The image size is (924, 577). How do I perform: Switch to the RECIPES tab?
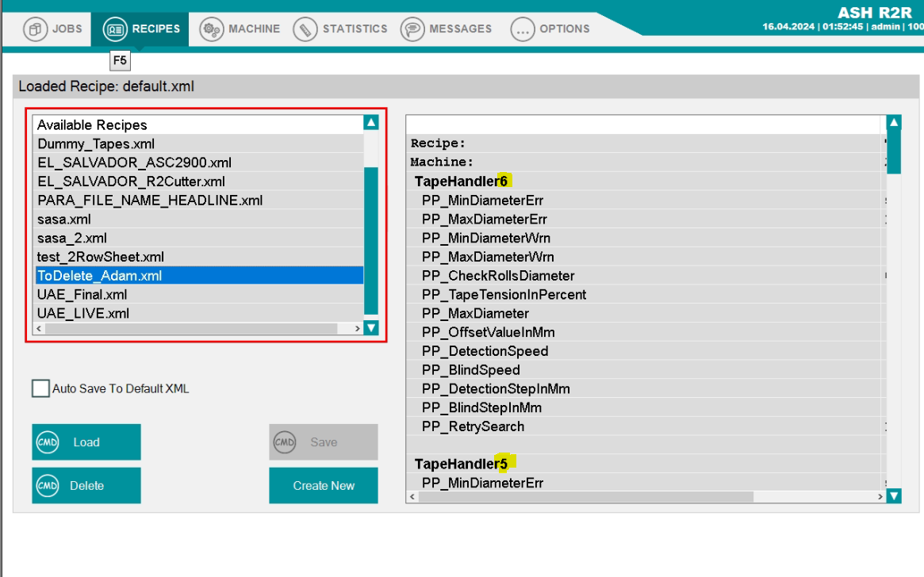click(140, 29)
